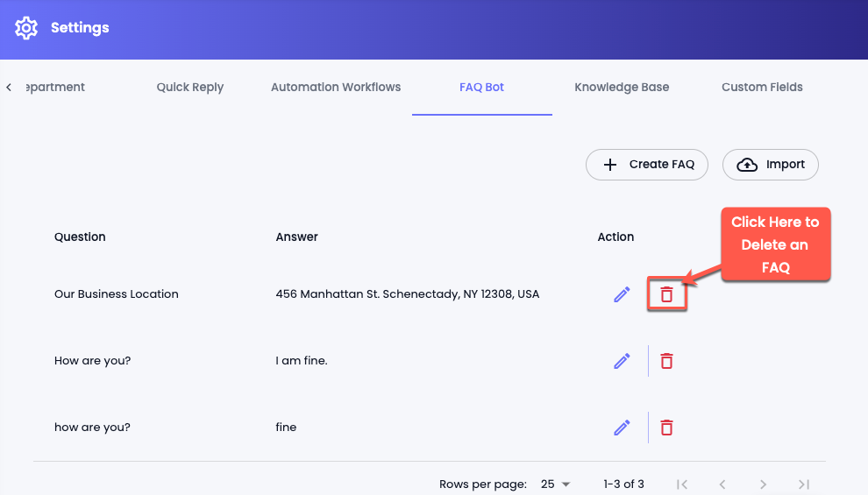Click the plus icon in Create FAQ
Viewport: 868px width, 495px height.
pyautogui.click(x=609, y=165)
